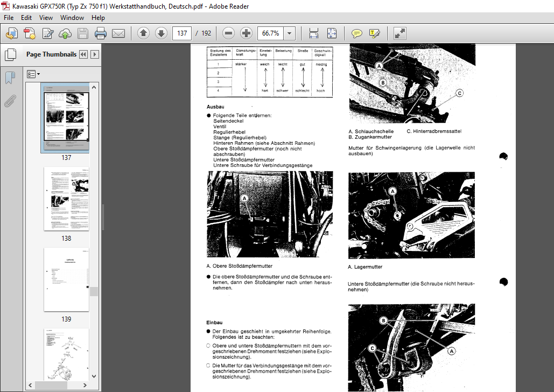
Task: Select the page 139 thumbnail
Action: click(66, 279)
